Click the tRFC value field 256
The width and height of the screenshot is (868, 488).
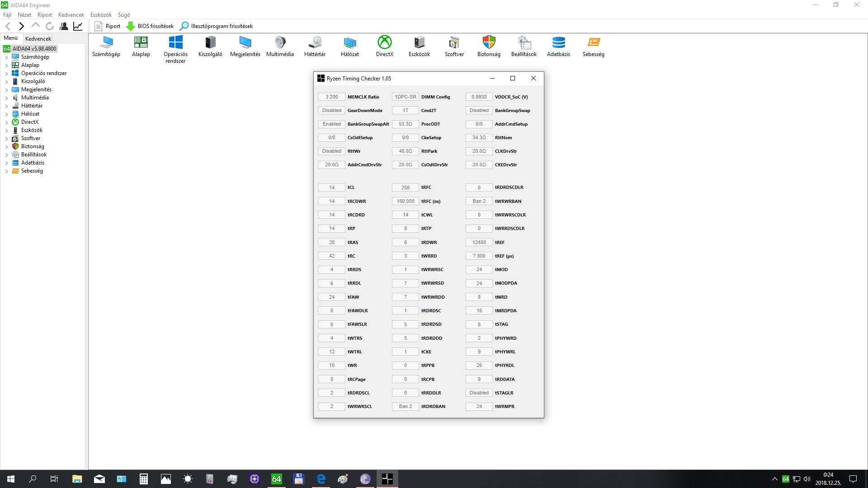405,188
